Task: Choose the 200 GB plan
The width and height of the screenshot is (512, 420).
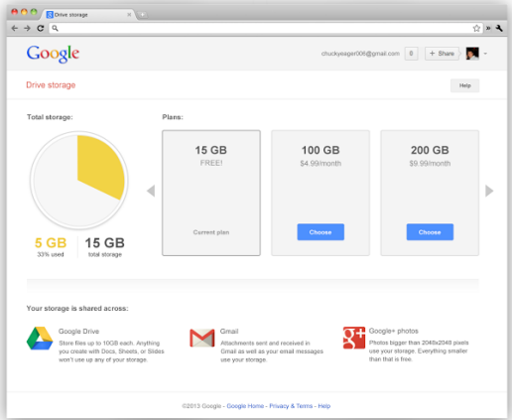Action: click(430, 232)
